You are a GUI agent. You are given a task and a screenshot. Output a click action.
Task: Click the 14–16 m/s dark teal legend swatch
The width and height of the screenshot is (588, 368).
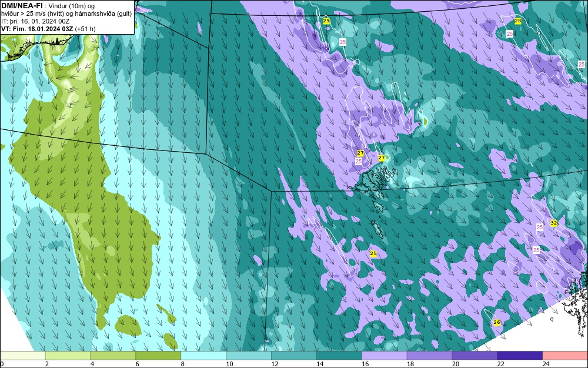(x=339, y=355)
